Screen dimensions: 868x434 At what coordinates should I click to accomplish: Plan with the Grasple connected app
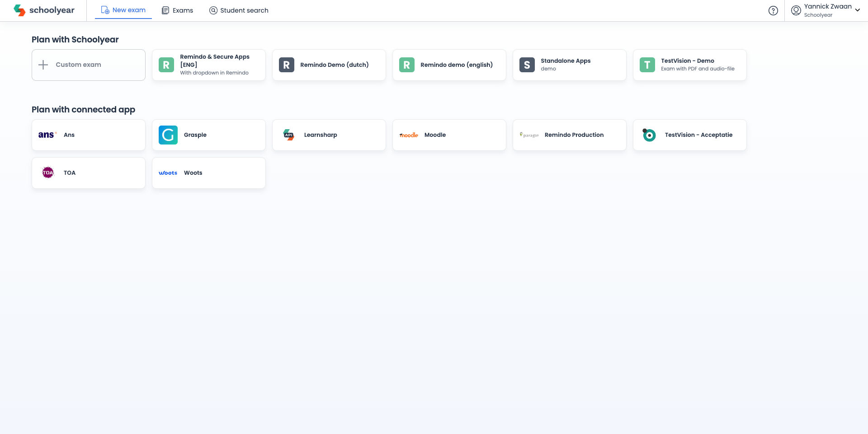[x=209, y=135]
